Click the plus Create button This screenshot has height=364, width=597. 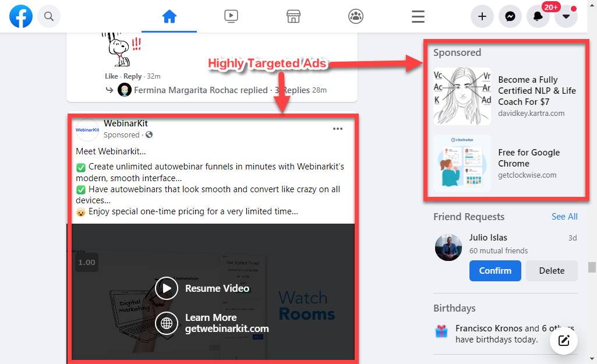[x=482, y=16]
